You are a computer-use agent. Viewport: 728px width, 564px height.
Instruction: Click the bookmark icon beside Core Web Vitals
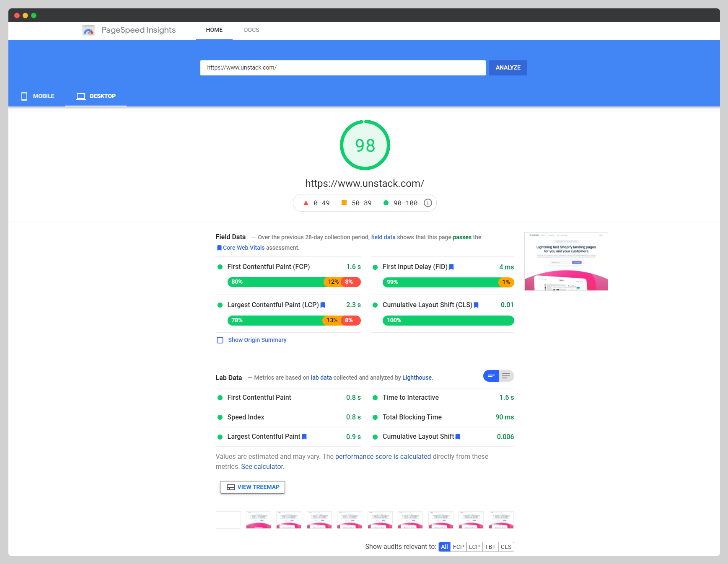point(219,248)
